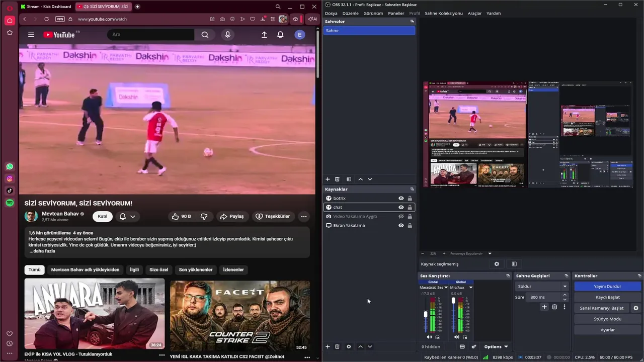Adjust Masaüstü Ses volume slider

pyautogui.click(x=426, y=314)
